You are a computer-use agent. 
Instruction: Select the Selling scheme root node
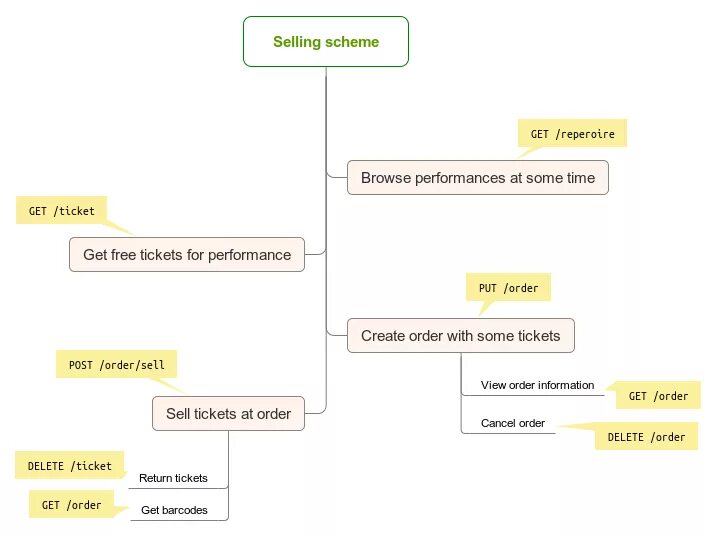pyautogui.click(x=326, y=42)
